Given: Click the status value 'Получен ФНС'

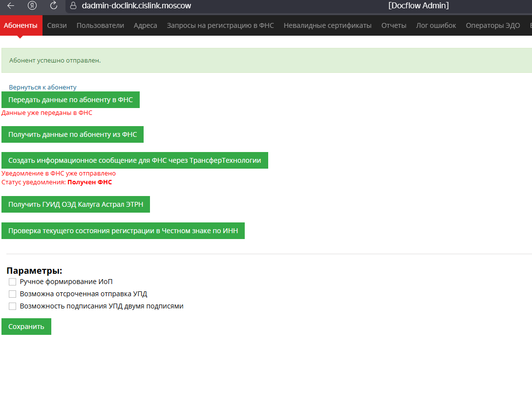Looking at the screenshot, I should [x=89, y=182].
